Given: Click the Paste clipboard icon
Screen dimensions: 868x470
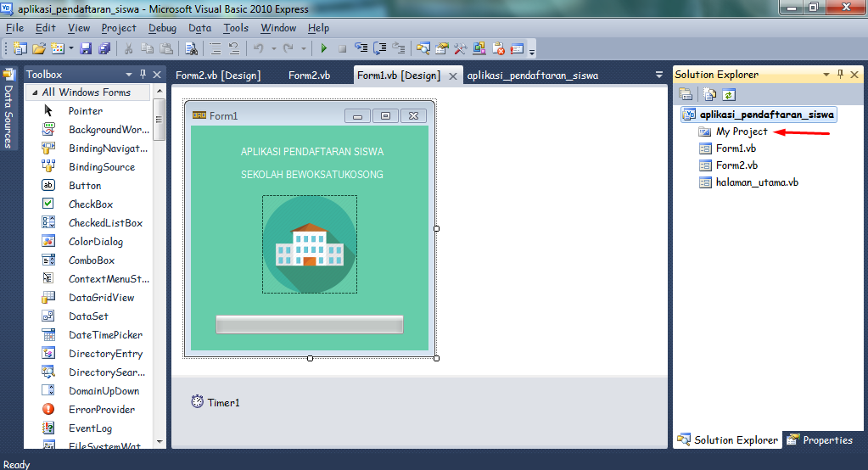Looking at the screenshot, I should (166, 48).
